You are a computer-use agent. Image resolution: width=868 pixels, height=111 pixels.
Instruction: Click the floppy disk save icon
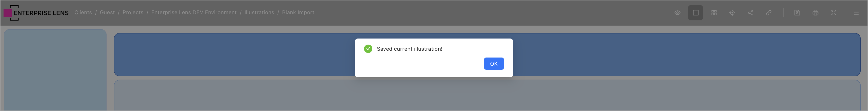pyautogui.click(x=797, y=13)
